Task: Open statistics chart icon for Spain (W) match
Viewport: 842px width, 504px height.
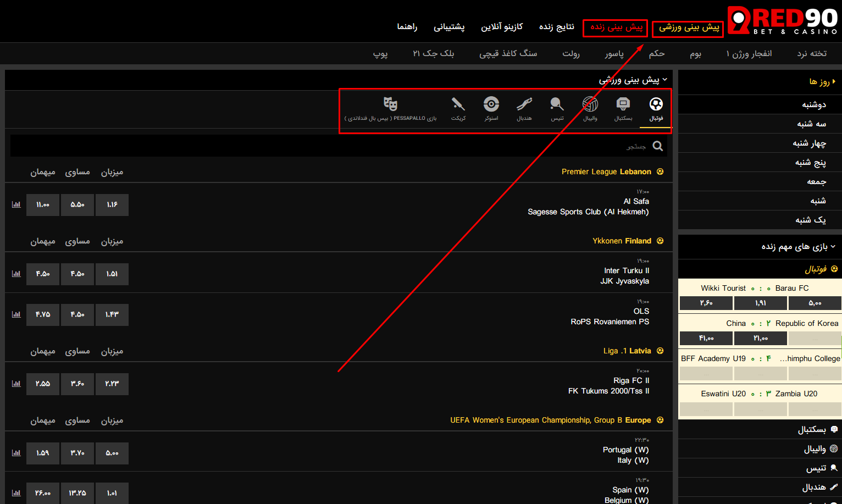Action: [16, 493]
